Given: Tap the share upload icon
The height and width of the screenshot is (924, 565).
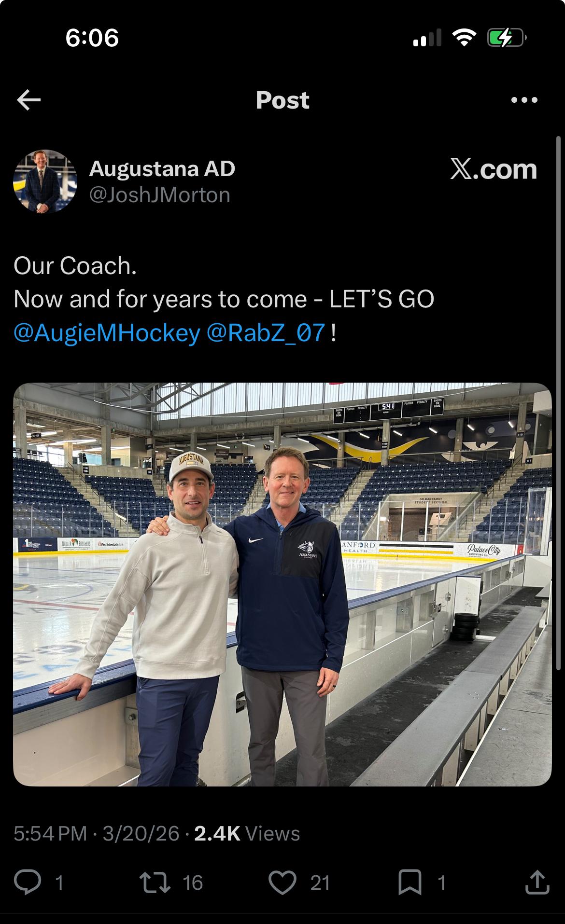Looking at the screenshot, I should click(x=537, y=882).
